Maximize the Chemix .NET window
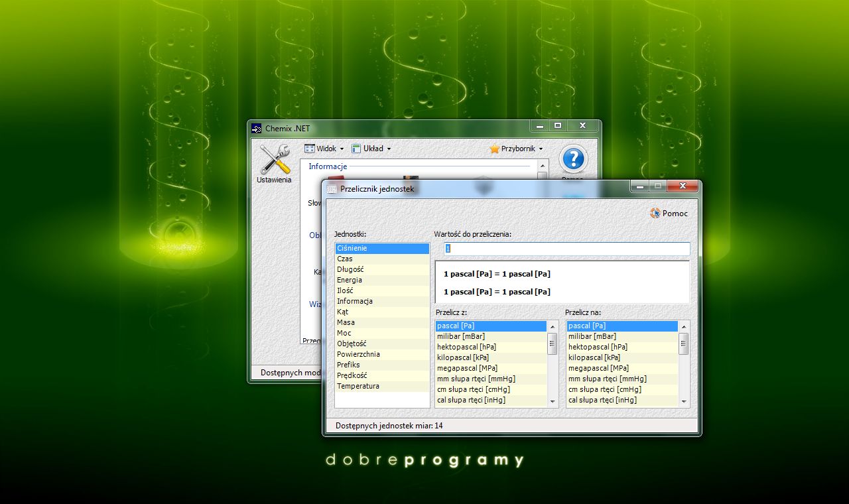The height and width of the screenshot is (504, 849). pyautogui.click(x=558, y=125)
